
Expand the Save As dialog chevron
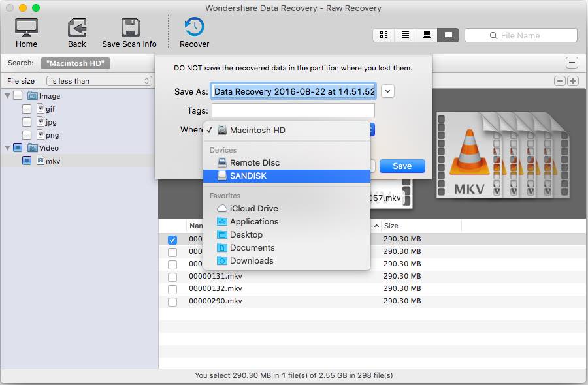[x=387, y=91]
